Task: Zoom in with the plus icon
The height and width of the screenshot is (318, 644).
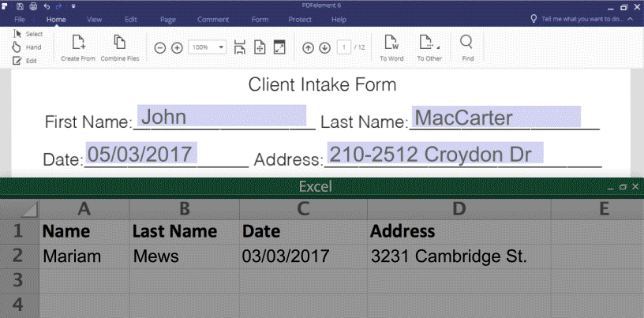Action: pos(177,48)
